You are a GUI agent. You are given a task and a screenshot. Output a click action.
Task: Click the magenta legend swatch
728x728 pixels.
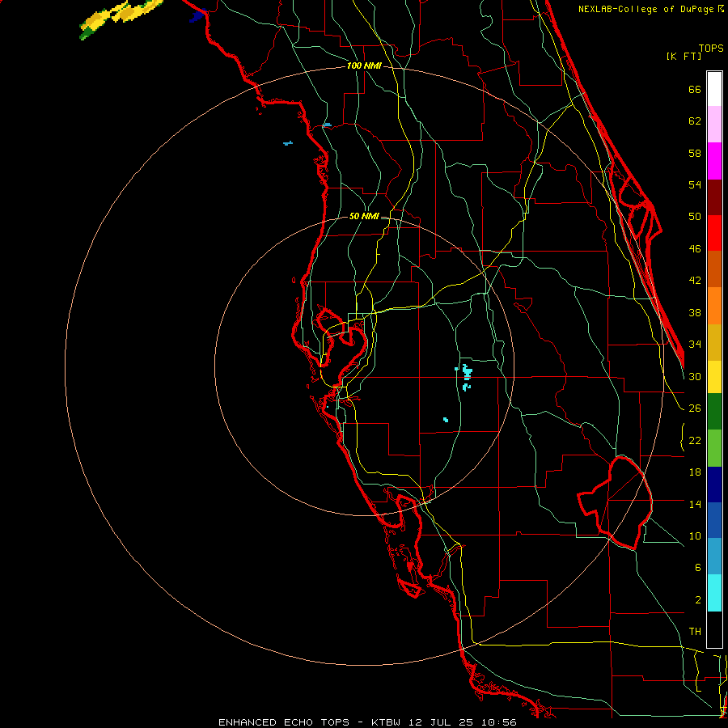pyautogui.click(x=714, y=161)
